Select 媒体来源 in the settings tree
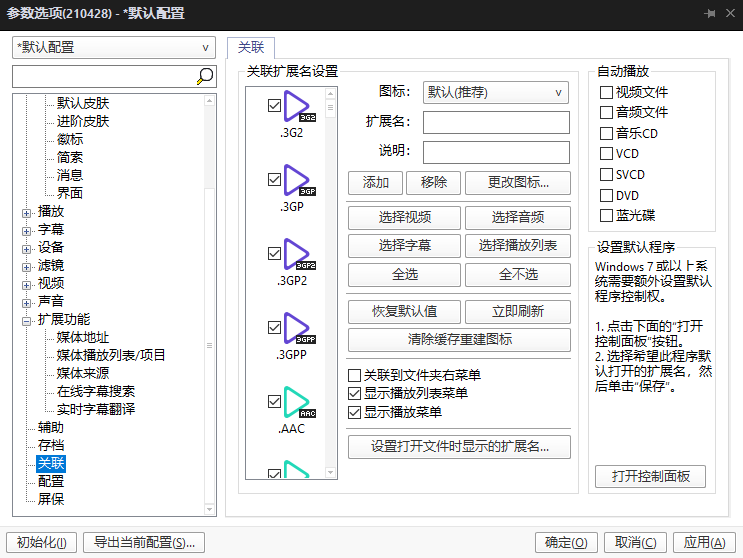The height and width of the screenshot is (558, 743). [84, 373]
